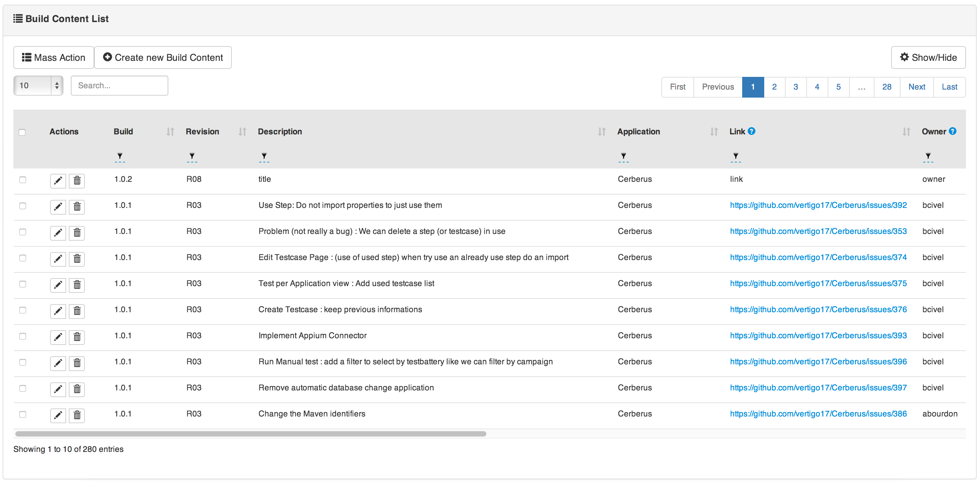Check the box for 'Problem (not really a bug)' row
The width and height of the screenshot is (980, 482).
23,232
